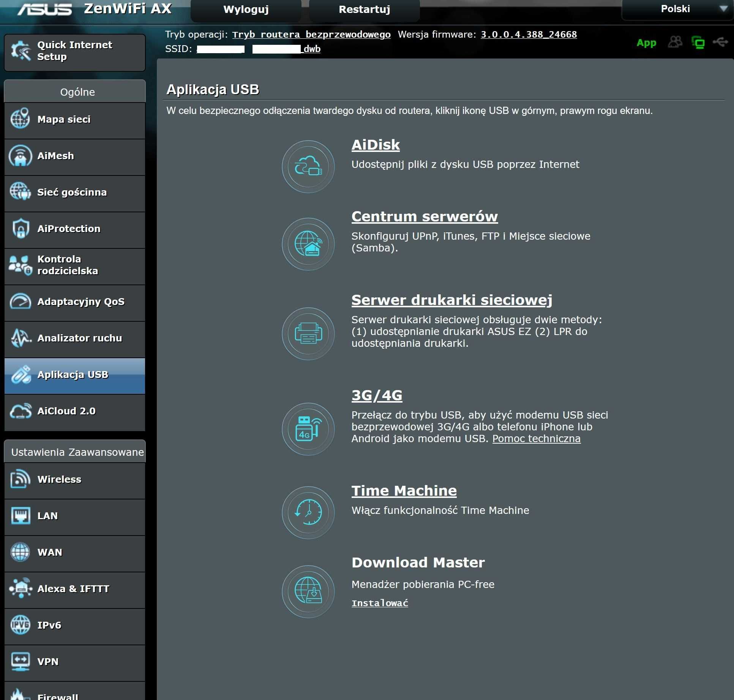Click the AiDisk title link
Image resolution: width=734 pixels, height=700 pixels.
click(x=376, y=145)
